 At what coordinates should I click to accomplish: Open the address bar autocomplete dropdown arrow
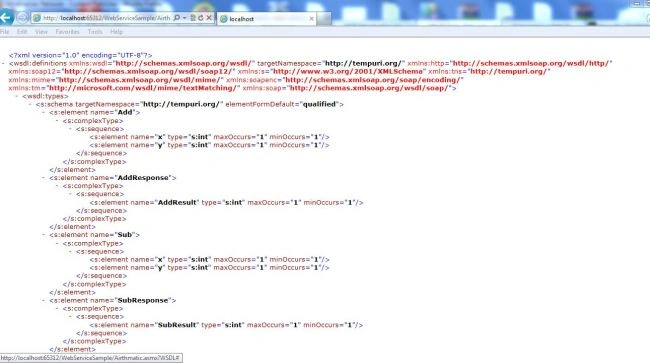pos(184,18)
